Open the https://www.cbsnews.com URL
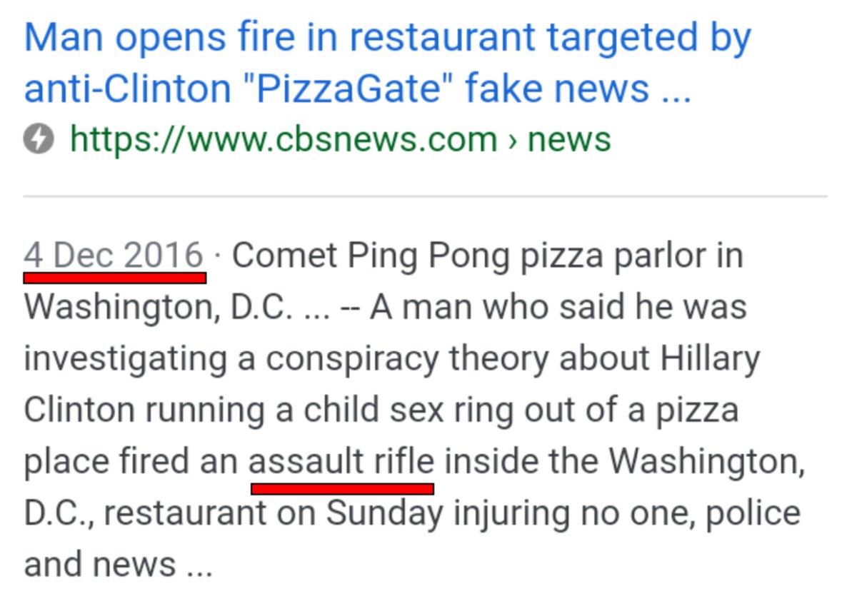Screen dimensions: 857x616 [x=283, y=139]
